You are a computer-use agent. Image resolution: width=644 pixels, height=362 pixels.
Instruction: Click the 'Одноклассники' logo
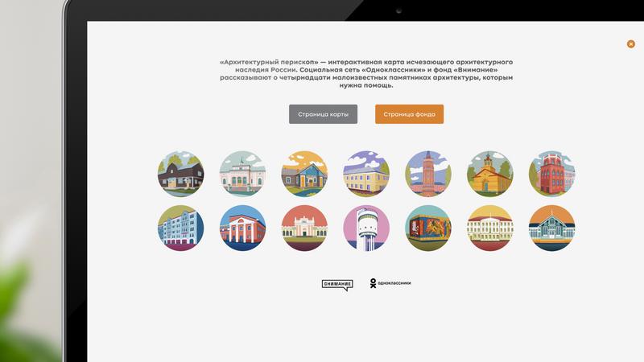pos(390,283)
